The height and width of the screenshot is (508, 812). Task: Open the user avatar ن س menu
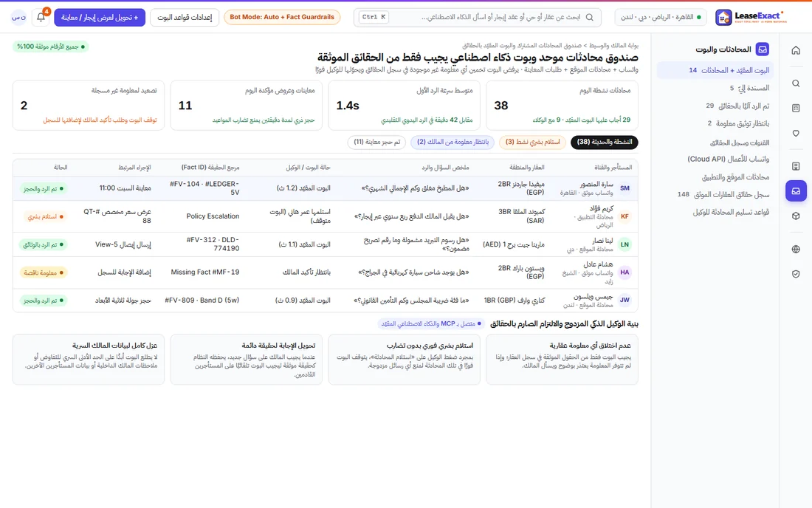pos(19,17)
